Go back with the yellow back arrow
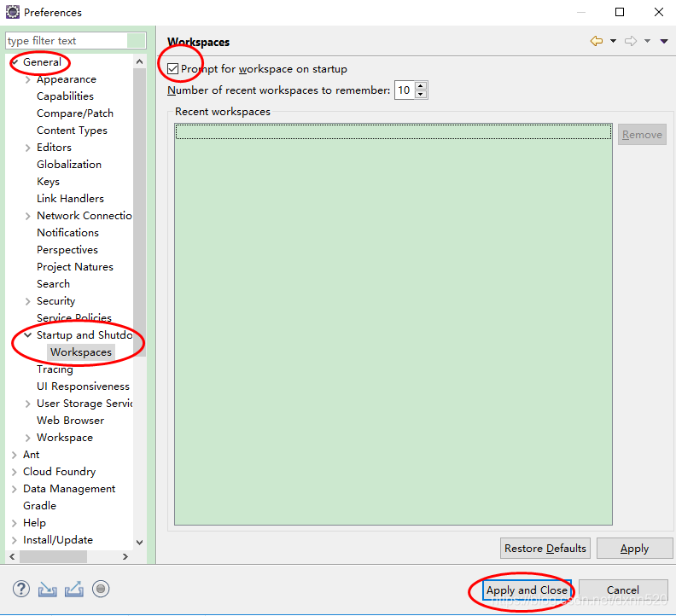The width and height of the screenshot is (676, 616). 597,41
